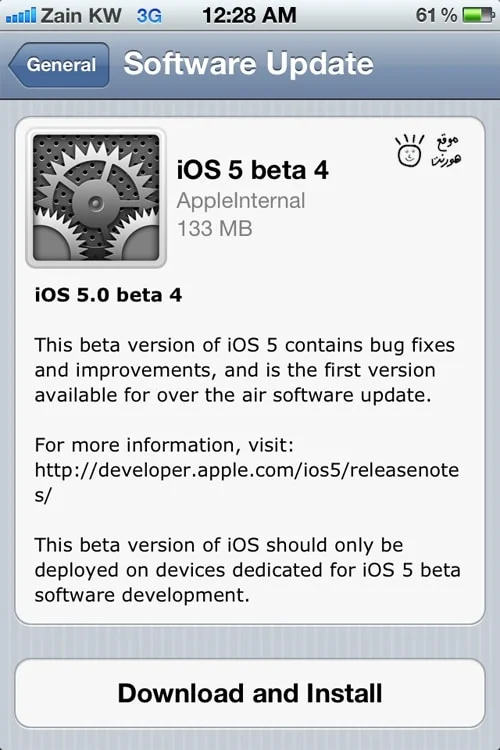Tap the Download and Install button
This screenshot has height=750, width=500.
250,694
